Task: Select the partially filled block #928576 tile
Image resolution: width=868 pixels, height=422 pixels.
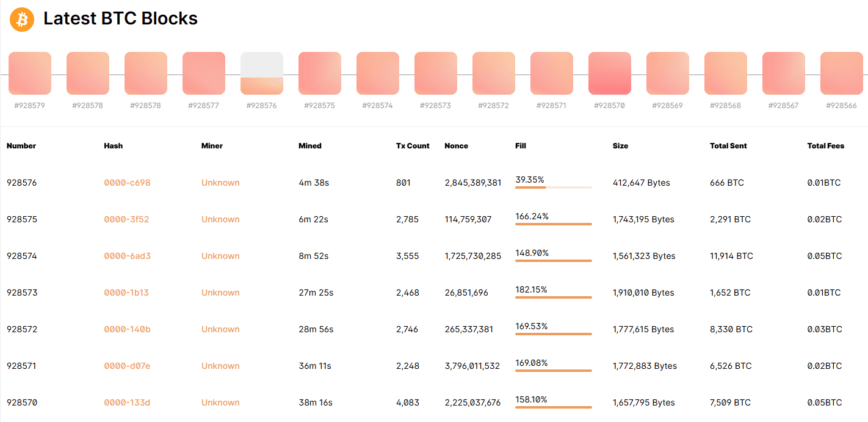Action: [x=261, y=73]
